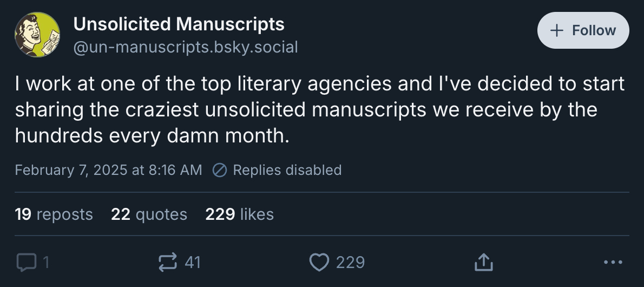The image size is (644, 287).
Task: Click the post text about literary agencies
Action: [319, 109]
